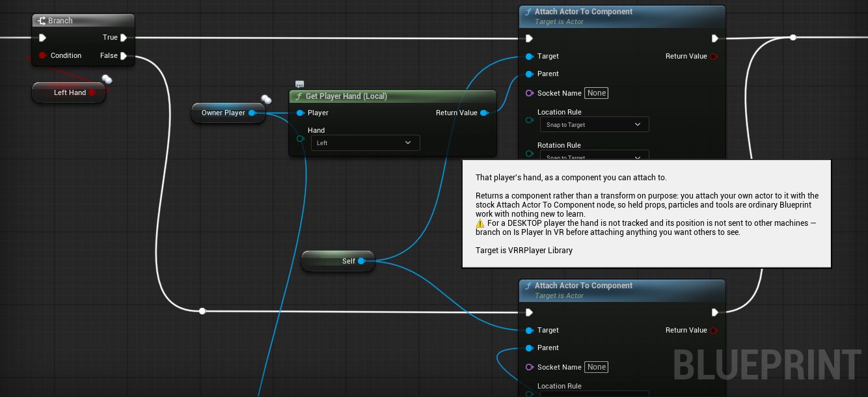Click the Socket Name None field on lower node
Image resolution: width=868 pixels, height=397 pixels.
[x=597, y=367]
